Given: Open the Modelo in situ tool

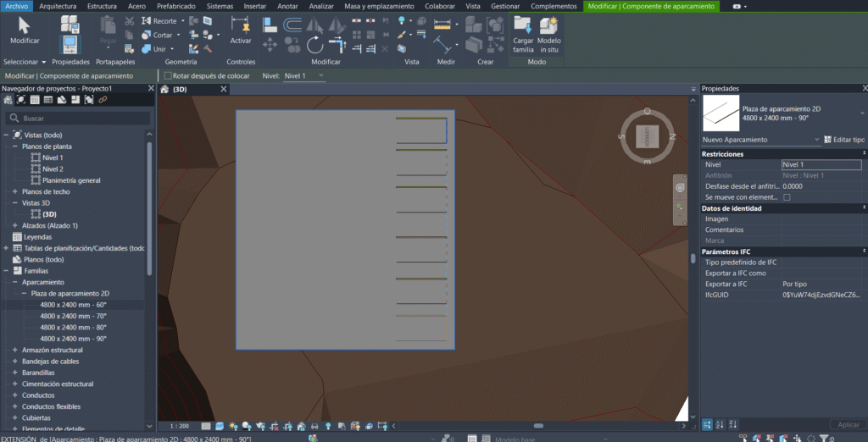Looking at the screenshot, I should pos(549,34).
